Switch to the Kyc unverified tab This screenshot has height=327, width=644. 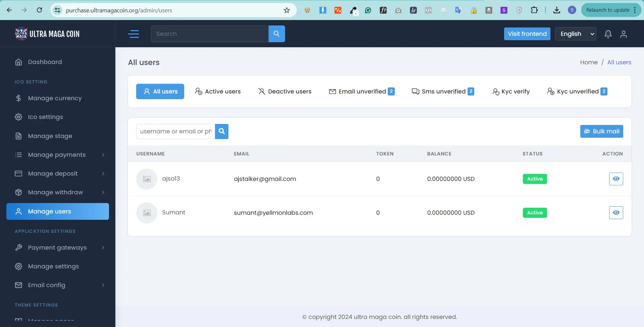[577, 91]
